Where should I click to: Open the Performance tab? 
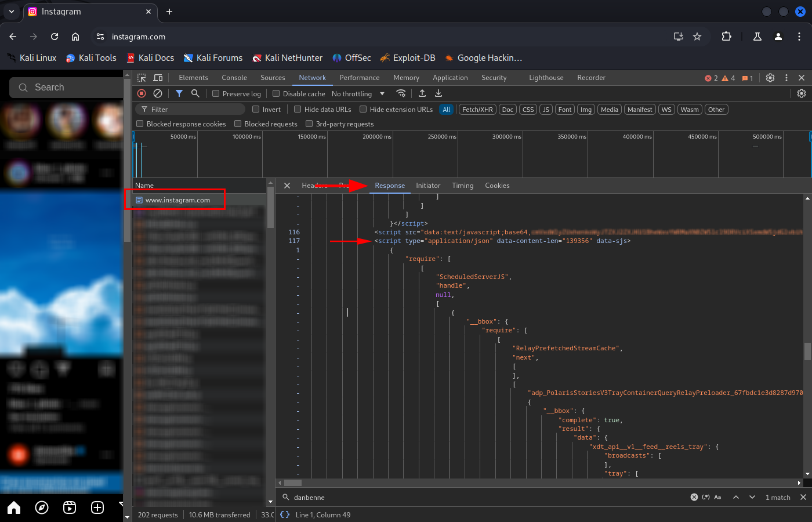click(x=360, y=78)
